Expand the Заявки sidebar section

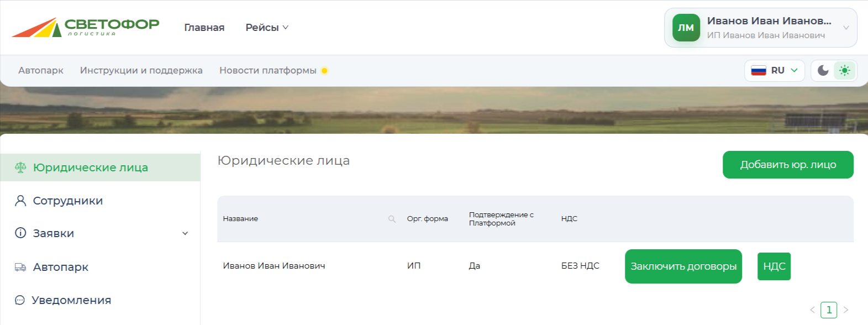(186, 233)
